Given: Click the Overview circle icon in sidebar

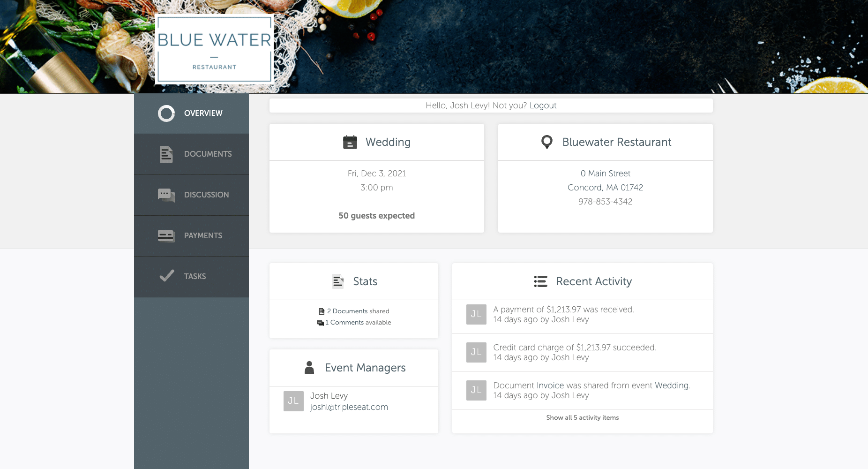Looking at the screenshot, I should (x=166, y=113).
